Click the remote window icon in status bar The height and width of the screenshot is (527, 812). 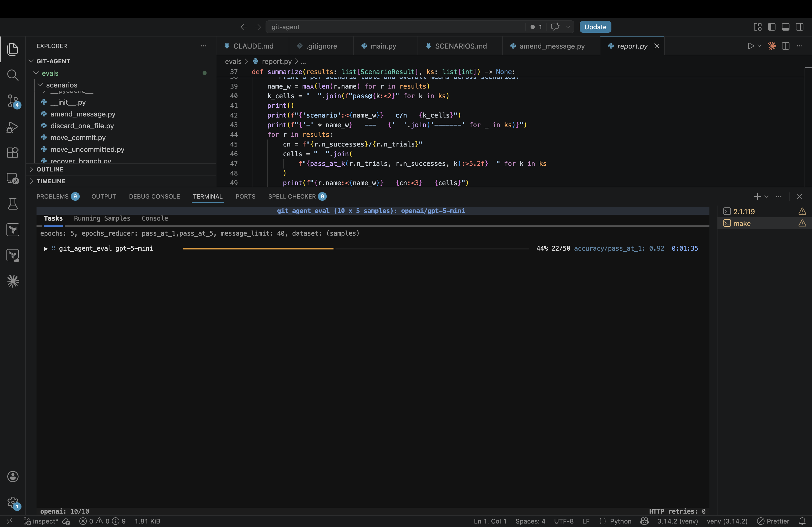[10, 521]
